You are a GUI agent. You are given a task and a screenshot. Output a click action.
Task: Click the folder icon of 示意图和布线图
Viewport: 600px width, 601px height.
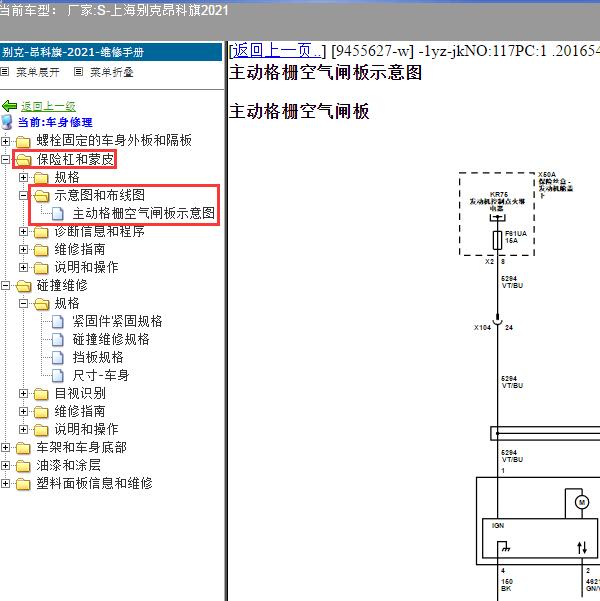(x=41, y=196)
